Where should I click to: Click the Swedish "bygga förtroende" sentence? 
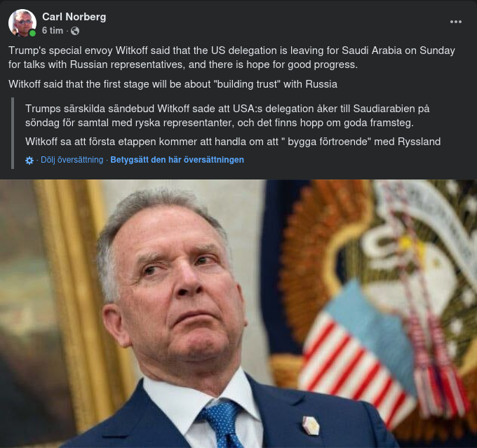233,142
